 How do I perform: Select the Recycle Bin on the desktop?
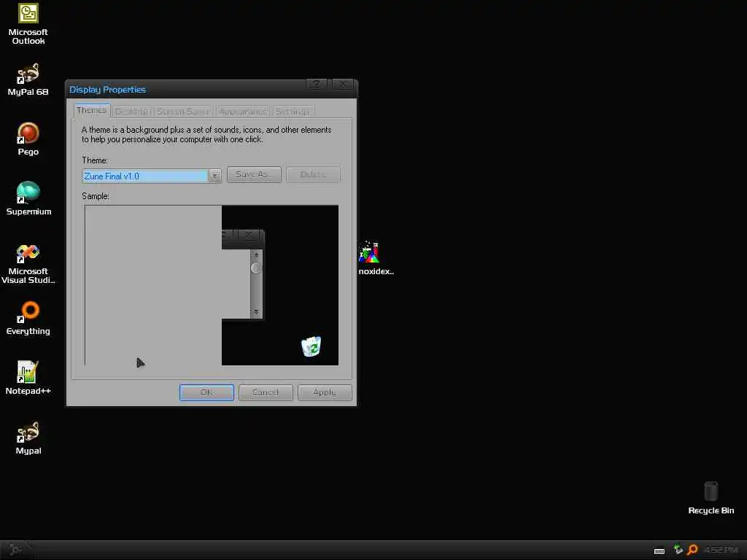711,497
